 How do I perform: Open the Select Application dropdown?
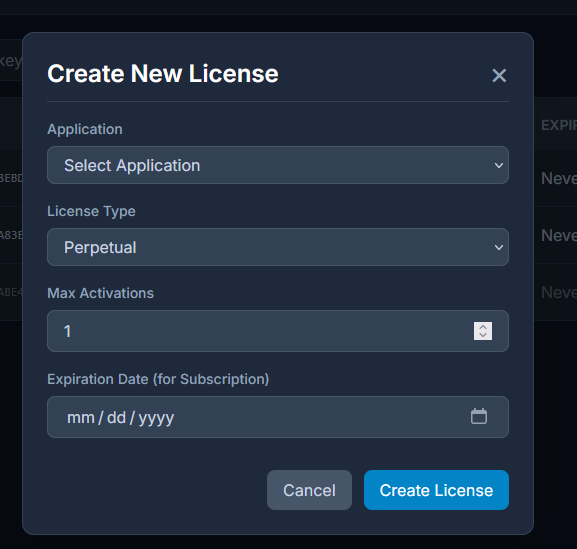coord(278,165)
